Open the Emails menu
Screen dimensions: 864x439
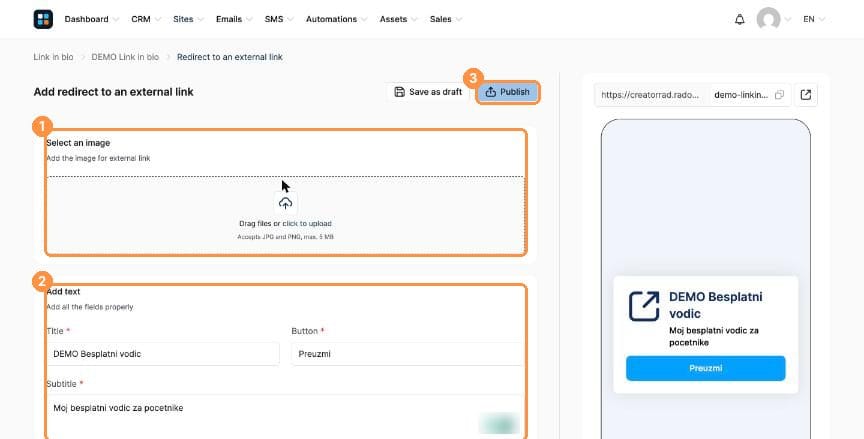234,19
